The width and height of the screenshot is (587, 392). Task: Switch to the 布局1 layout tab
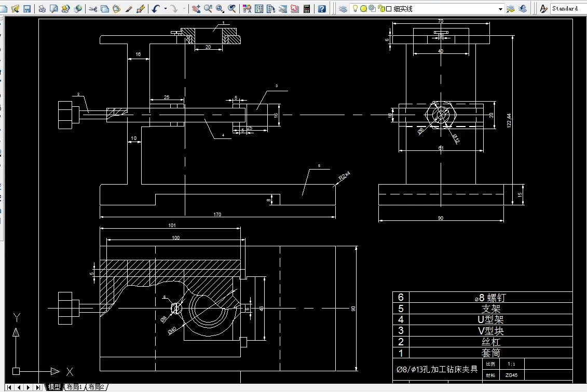[75, 387]
